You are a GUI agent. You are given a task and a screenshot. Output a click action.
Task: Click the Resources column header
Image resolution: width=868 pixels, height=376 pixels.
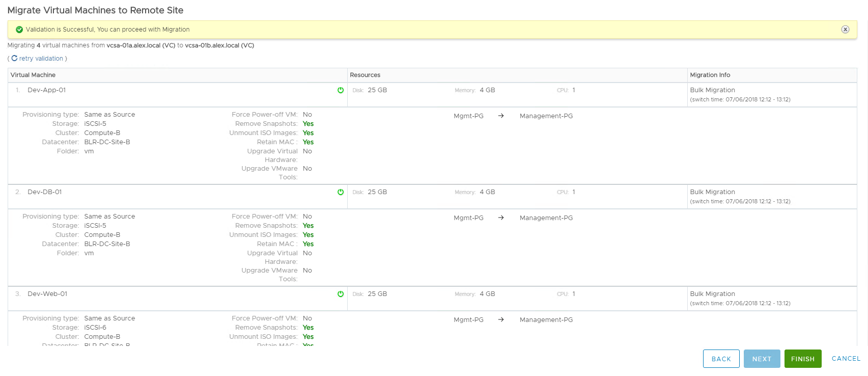point(365,75)
